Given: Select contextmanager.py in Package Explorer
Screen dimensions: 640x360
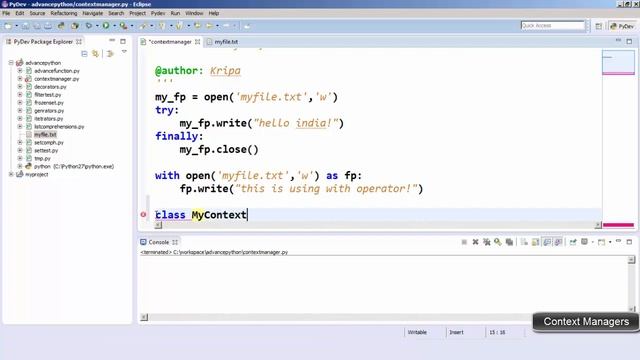Looking at the screenshot, I should (56, 79).
